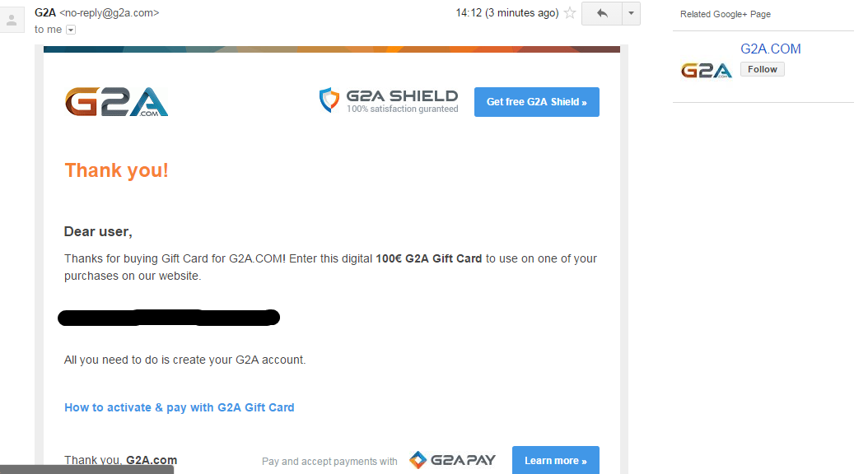Follow the G2A.COM Google+ page
This screenshot has height=474, width=868.
pyautogui.click(x=762, y=69)
